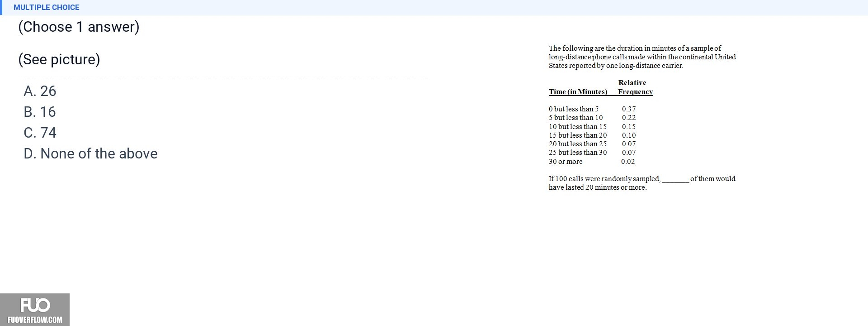Click the 0.22 frequency value
This screenshot has width=868, height=326.
coord(629,118)
